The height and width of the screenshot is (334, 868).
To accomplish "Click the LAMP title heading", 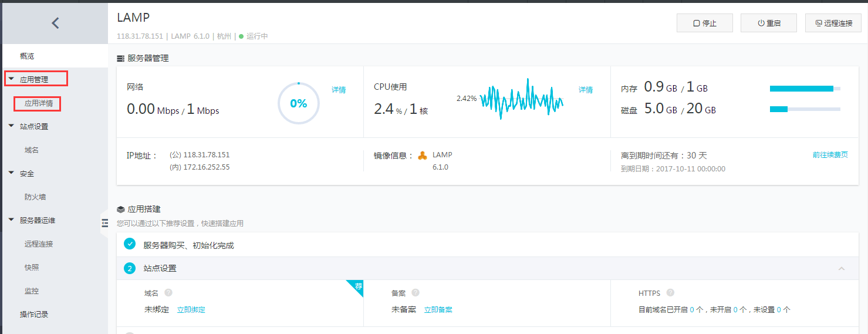I will 133,18.
